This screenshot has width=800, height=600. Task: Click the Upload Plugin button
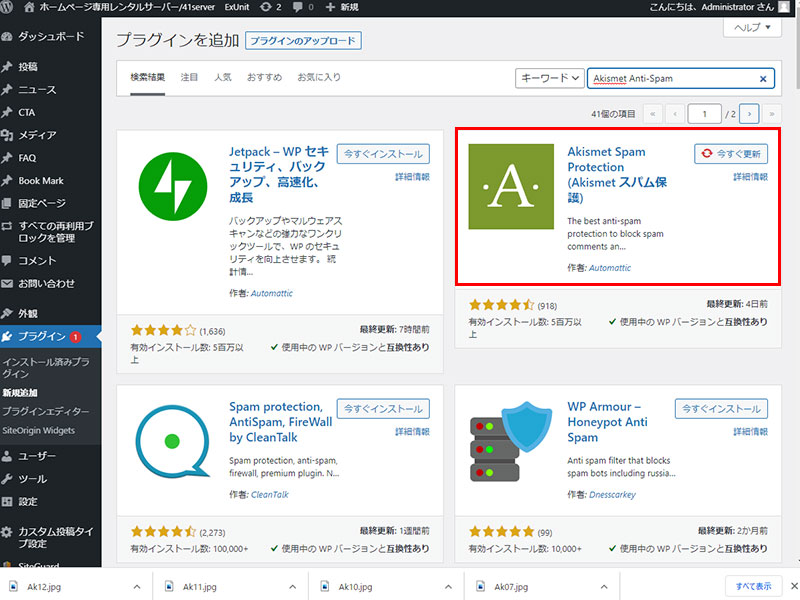click(302, 41)
